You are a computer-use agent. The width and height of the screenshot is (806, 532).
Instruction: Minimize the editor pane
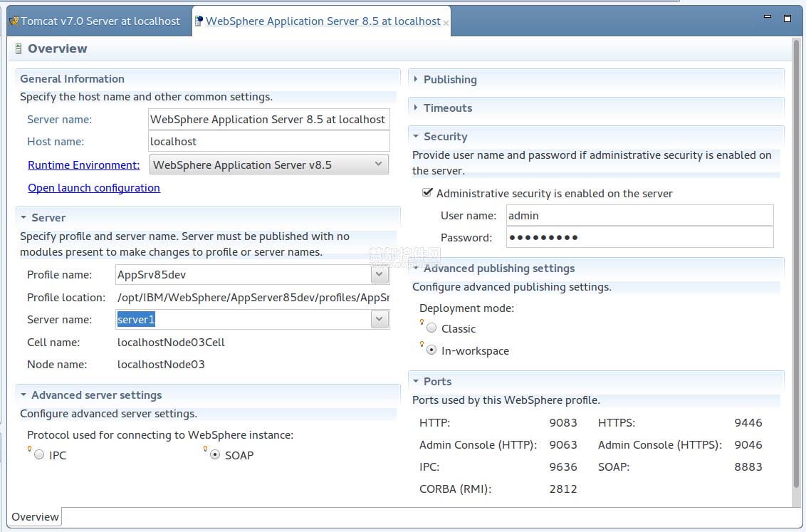(767, 18)
